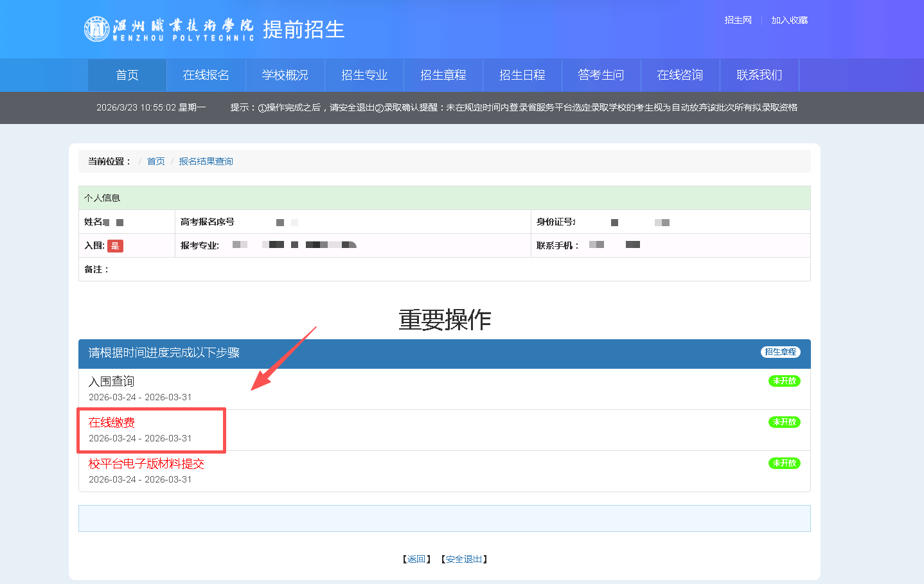View 招生日程 from the navigation bar
The height and width of the screenshot is (584, 924).
coord(522,75)
